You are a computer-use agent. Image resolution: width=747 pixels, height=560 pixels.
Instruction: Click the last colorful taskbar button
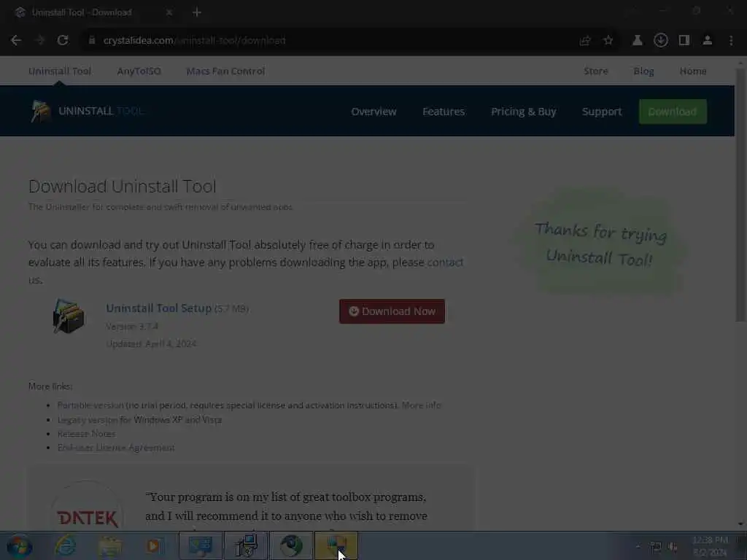pyautogui.click(x=336, y=546)
